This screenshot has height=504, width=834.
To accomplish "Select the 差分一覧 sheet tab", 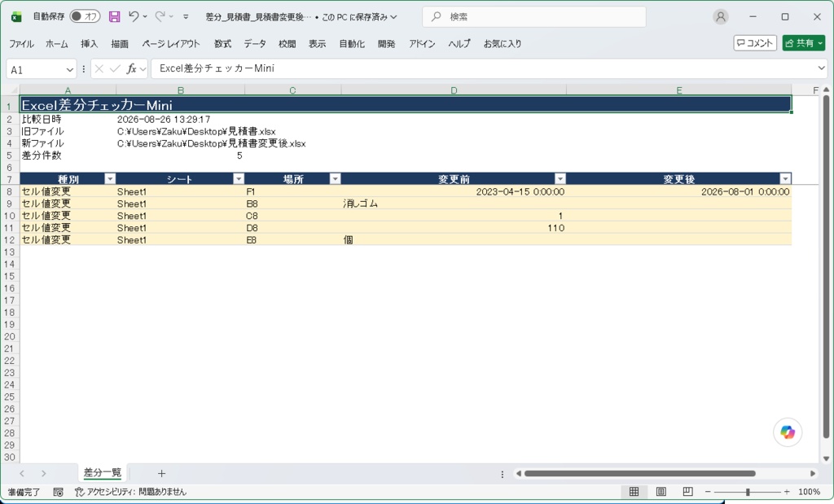I will (103, 472).
